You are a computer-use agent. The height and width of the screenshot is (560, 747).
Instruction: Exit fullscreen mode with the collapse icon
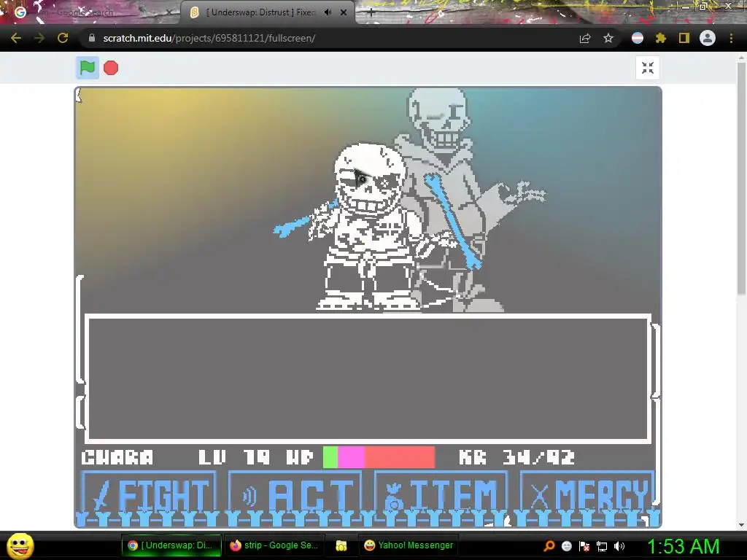click(648, 68)
